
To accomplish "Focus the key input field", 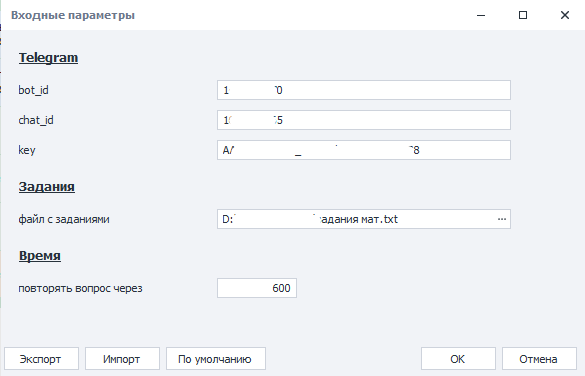I will [364, 150].
